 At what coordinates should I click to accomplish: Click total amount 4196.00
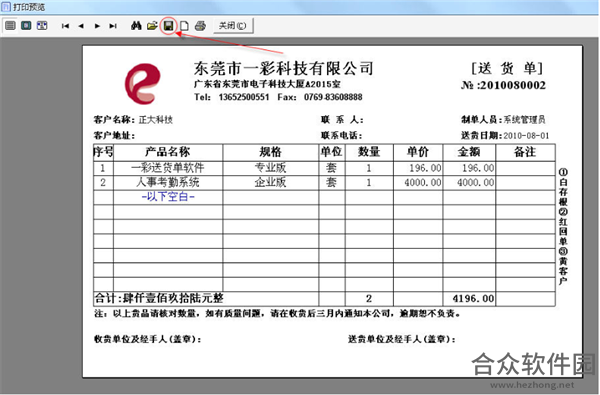tap(473, 298)
